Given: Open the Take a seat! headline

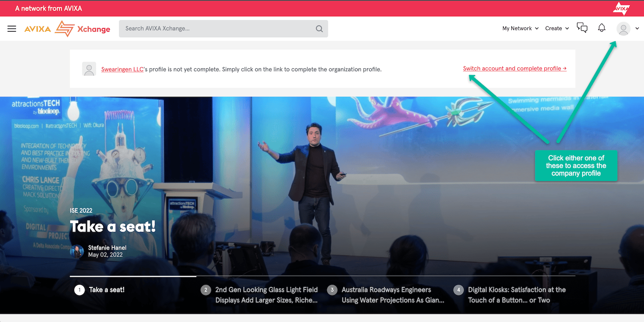Looking at the screenshot, I should click(113, 226).
